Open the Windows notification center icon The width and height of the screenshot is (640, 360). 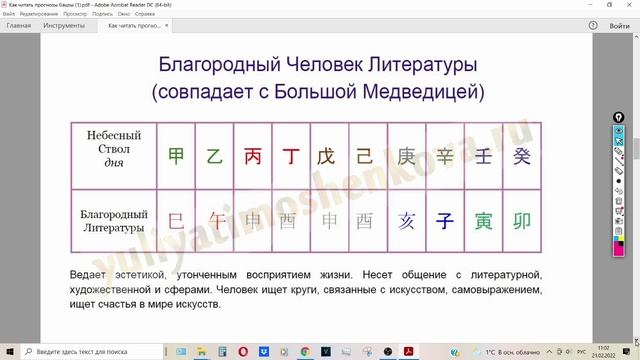627,351
